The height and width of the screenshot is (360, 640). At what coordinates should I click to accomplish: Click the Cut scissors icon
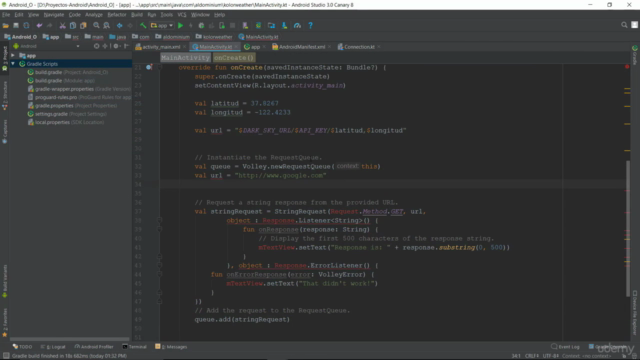click(62, 25)
